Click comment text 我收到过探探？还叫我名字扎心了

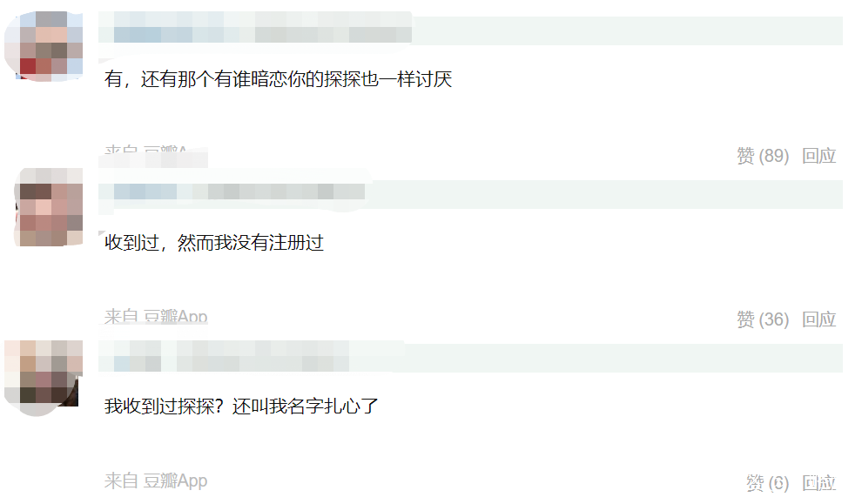pyautogui.click(x=241, y=407)
